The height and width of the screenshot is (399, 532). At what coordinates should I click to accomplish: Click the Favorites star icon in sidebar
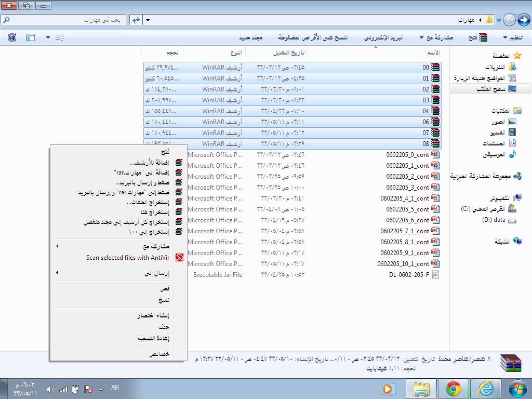click(x=517, y=56)
